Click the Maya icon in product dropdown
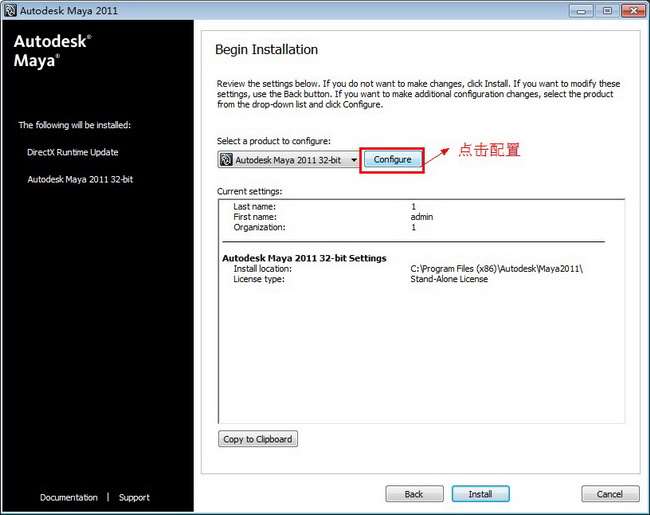This screenshot has width=650, height=515. click(226, 160)
